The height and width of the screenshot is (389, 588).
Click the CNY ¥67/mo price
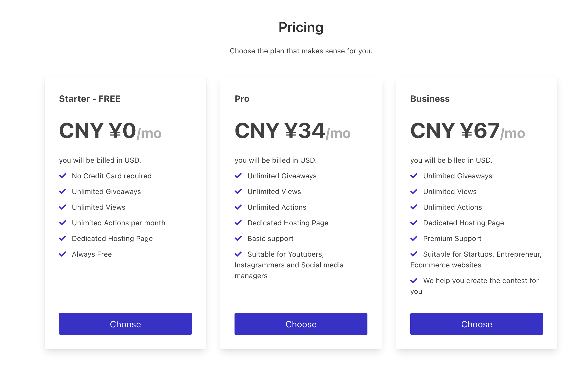coord(468,131)
